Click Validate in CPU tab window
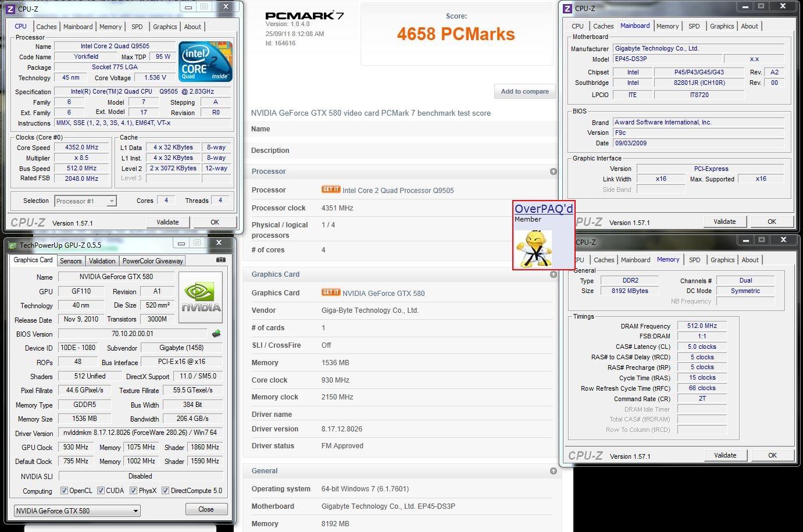 (167, 222)
